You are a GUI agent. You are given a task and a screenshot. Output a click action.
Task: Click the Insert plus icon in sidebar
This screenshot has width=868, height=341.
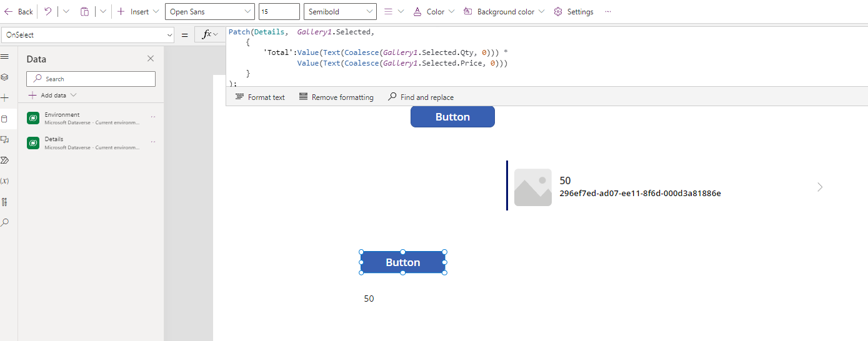click(x=5, y=98)
